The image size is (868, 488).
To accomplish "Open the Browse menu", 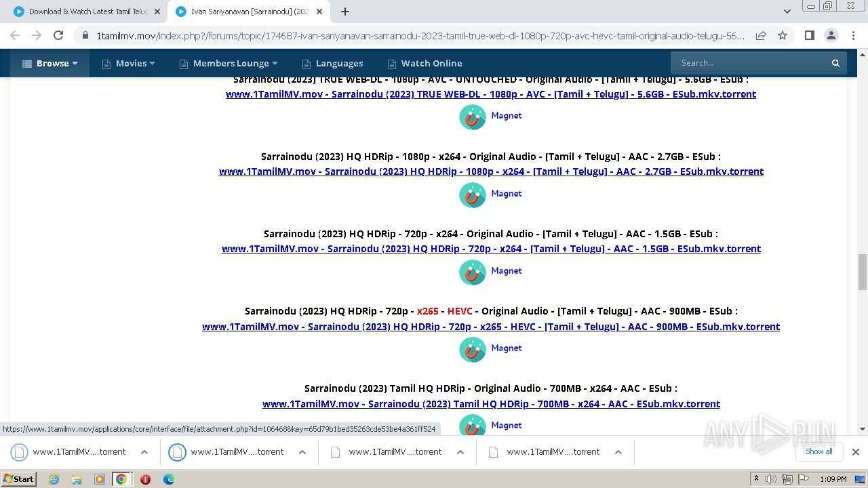I will (x=50, y=63).
